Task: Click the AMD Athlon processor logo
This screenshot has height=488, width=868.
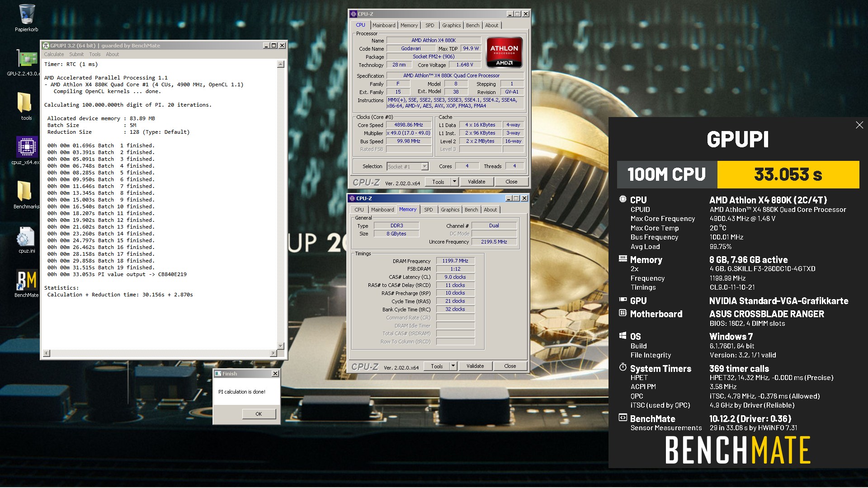Action: (504, 52)
